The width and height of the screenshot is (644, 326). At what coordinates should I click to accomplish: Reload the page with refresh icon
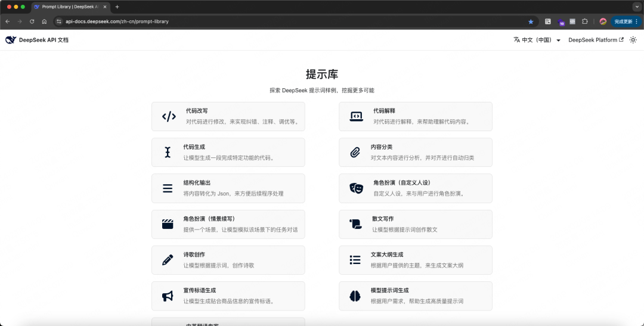click(x=32, y=21)
